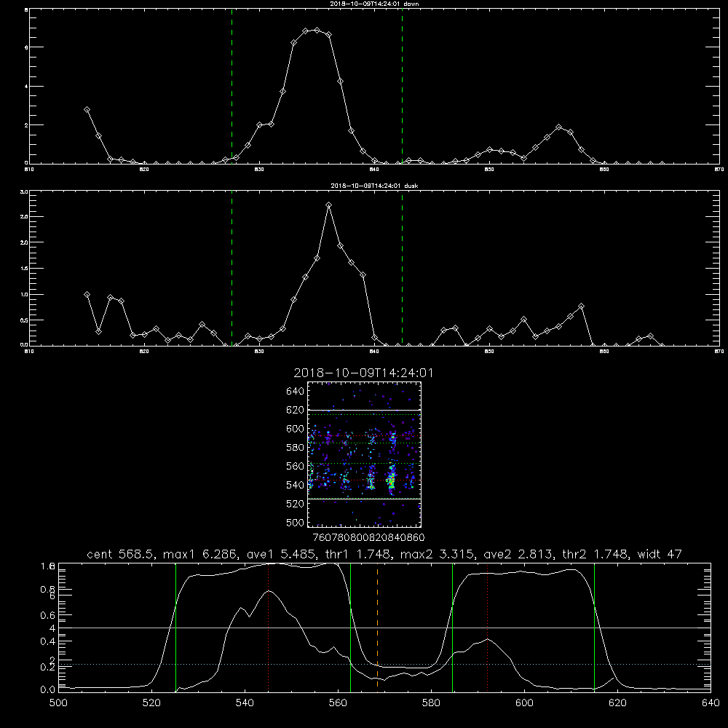Click the '0.6' y-axis label of bottom plot

pos(48,615)
